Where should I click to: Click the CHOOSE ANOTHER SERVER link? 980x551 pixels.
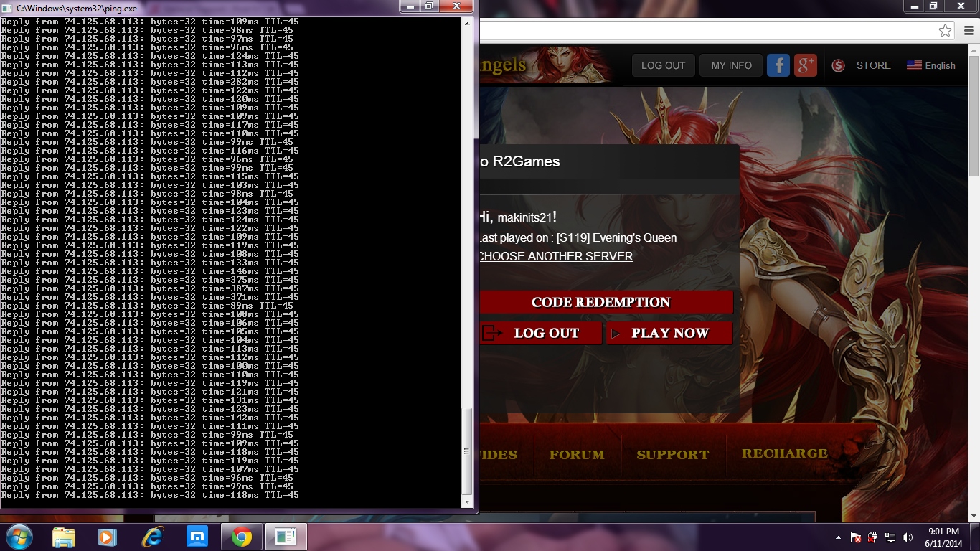(x=555, y=256)
